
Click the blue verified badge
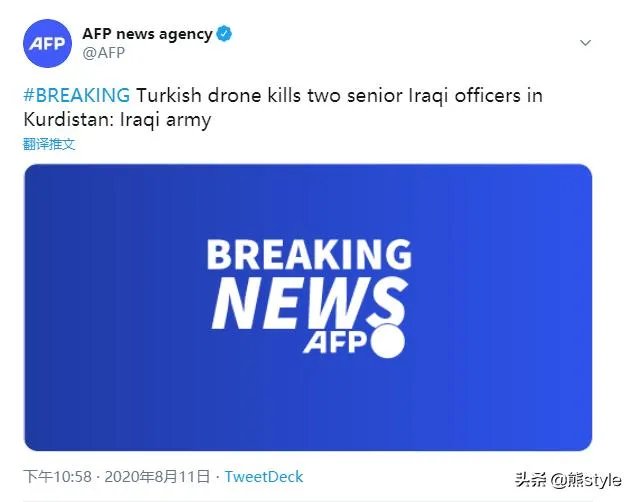click(x=225, y=34)
